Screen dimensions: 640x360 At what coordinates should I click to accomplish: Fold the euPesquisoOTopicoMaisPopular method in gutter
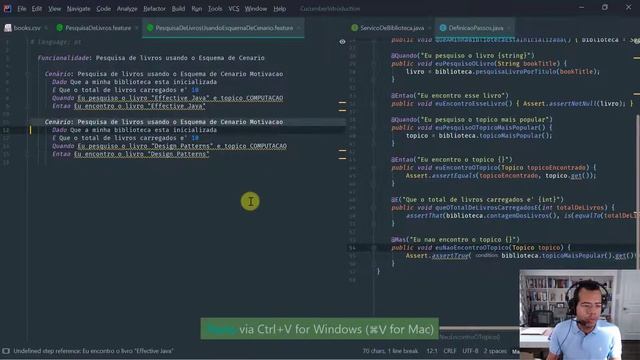[373, 128]
